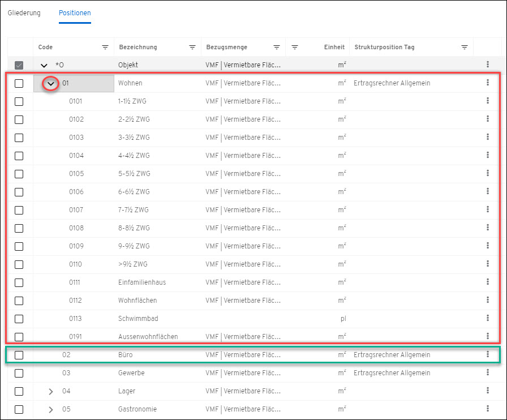Select the checkbox for row 03 Gewerbe
Viewport: 507px width, 420px height.
click(19, 373)
